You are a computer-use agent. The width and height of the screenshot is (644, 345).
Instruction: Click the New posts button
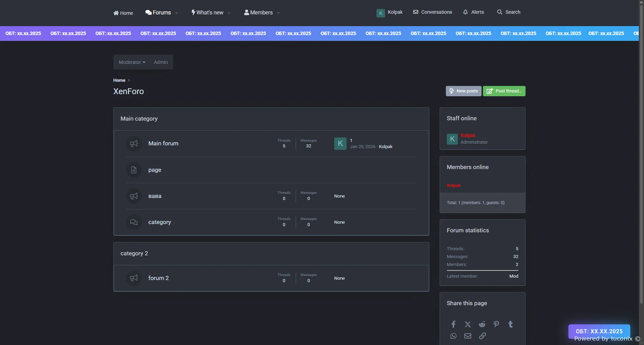click(x=464, y=91)
